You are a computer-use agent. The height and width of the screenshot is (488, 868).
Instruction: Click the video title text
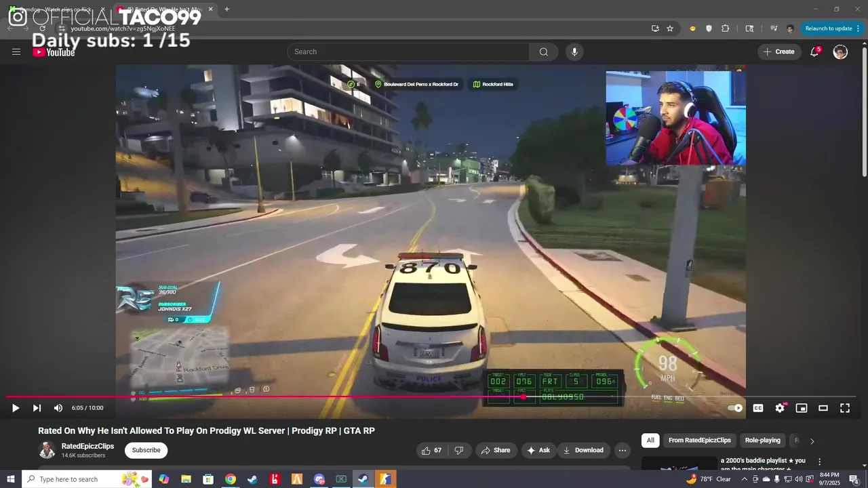point(206,430)
